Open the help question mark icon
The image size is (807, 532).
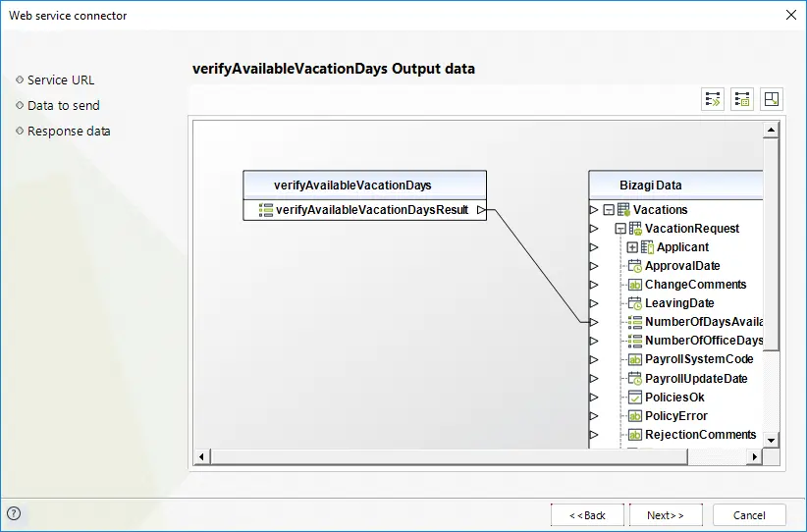(x=14, y=513)
